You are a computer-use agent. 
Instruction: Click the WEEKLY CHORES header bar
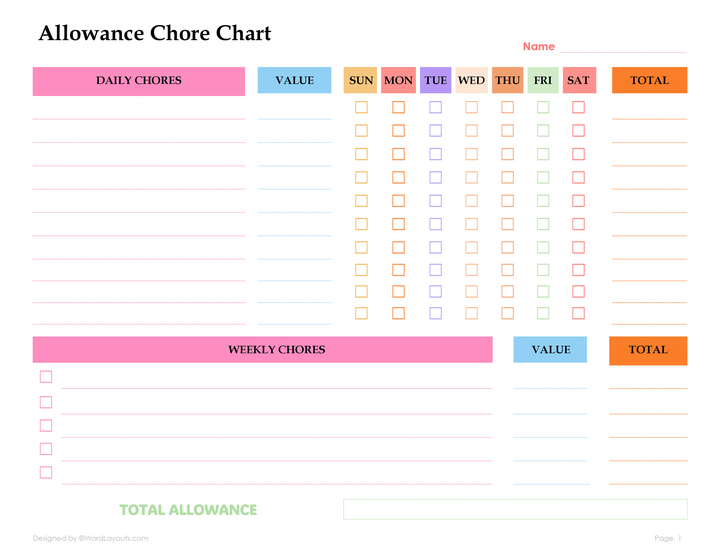click(262, 350)
